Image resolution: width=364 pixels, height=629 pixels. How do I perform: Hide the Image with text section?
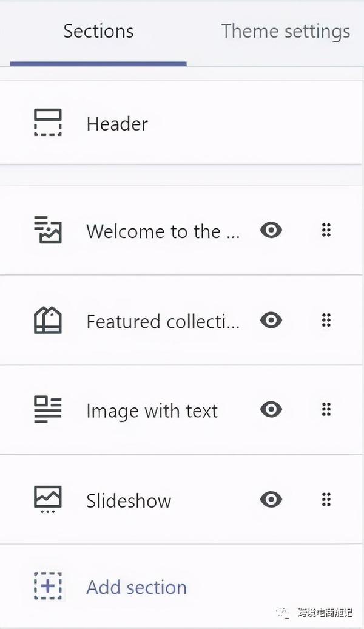(x=271, y=410)
